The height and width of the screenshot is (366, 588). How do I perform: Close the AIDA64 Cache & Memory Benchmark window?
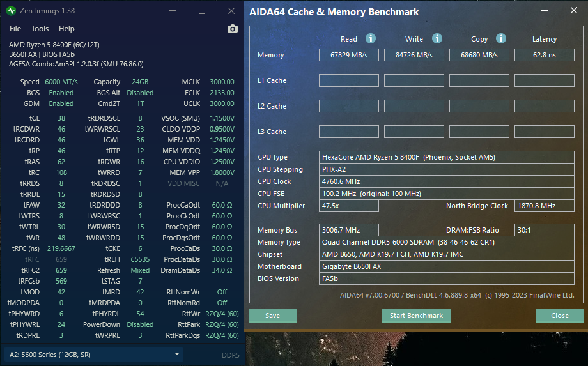pos(574,10)
